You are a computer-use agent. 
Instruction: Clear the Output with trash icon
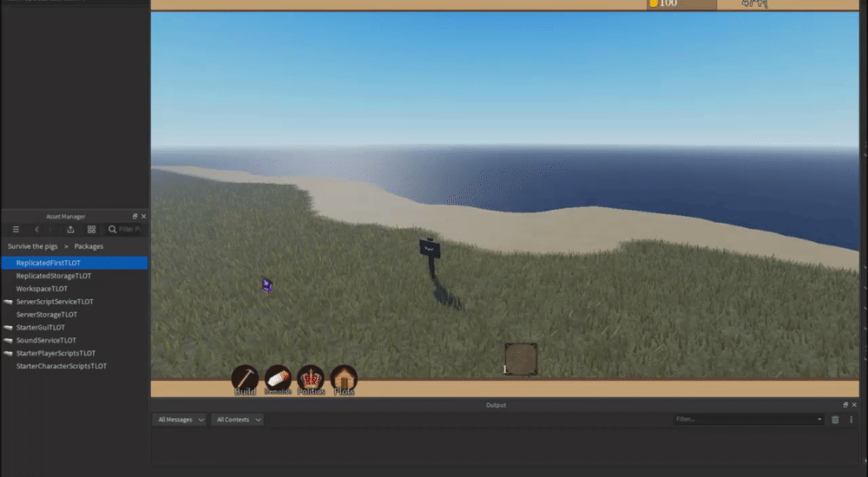coord(835,420)
